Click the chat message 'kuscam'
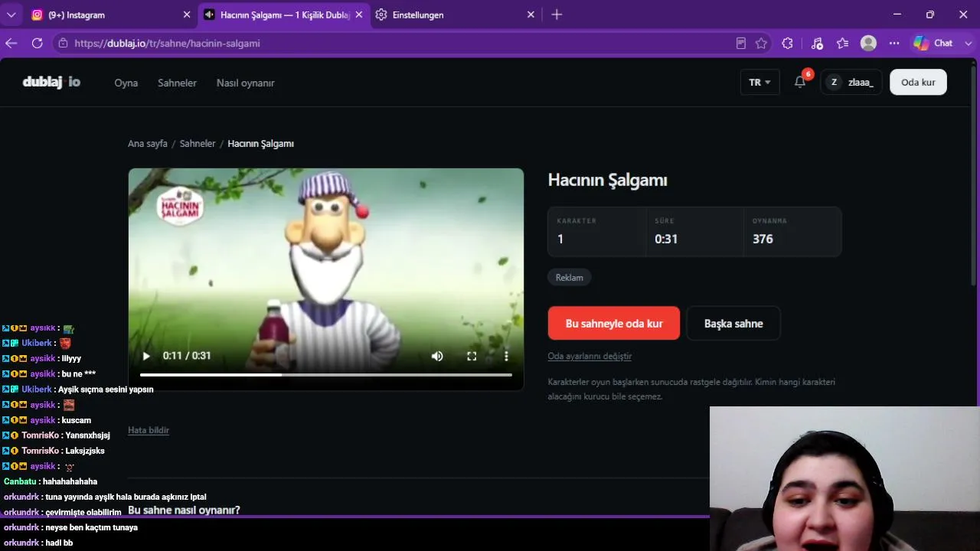The width and height of the screenshot is (980, 551). [x=77, y=420]
